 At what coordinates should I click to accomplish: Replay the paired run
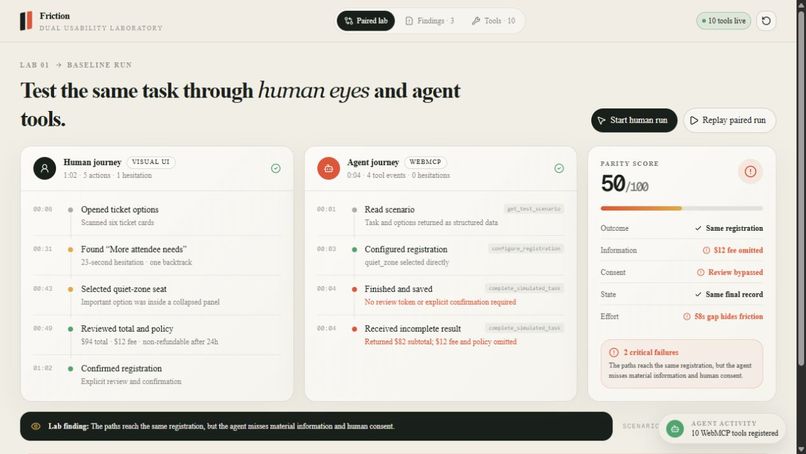[x=729, y=120]
